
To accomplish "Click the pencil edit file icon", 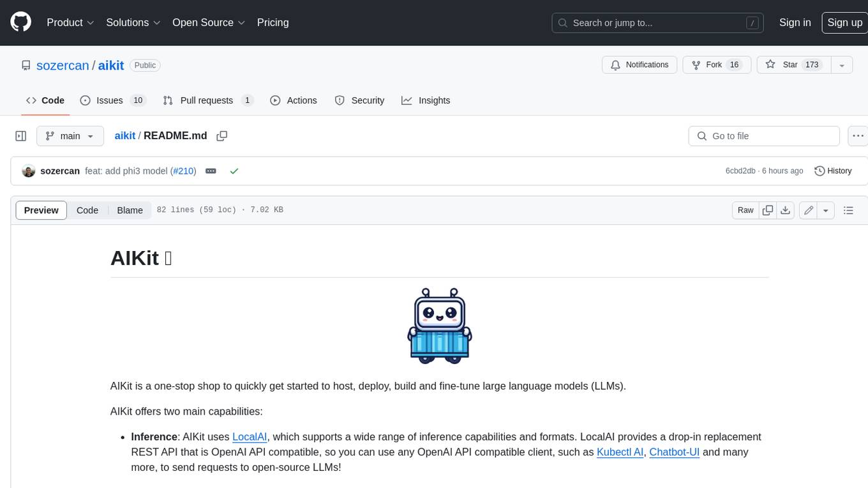I will 809,210.
